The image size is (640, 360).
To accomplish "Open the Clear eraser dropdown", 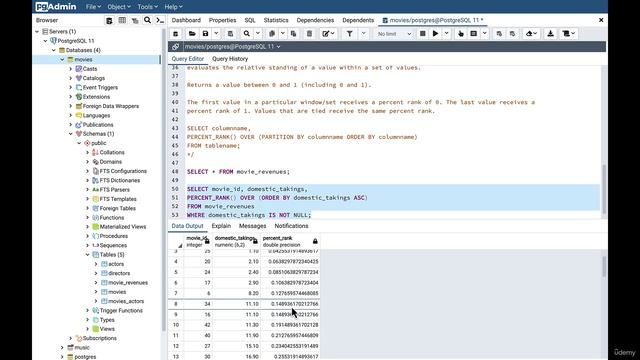I will coord(531,34).
